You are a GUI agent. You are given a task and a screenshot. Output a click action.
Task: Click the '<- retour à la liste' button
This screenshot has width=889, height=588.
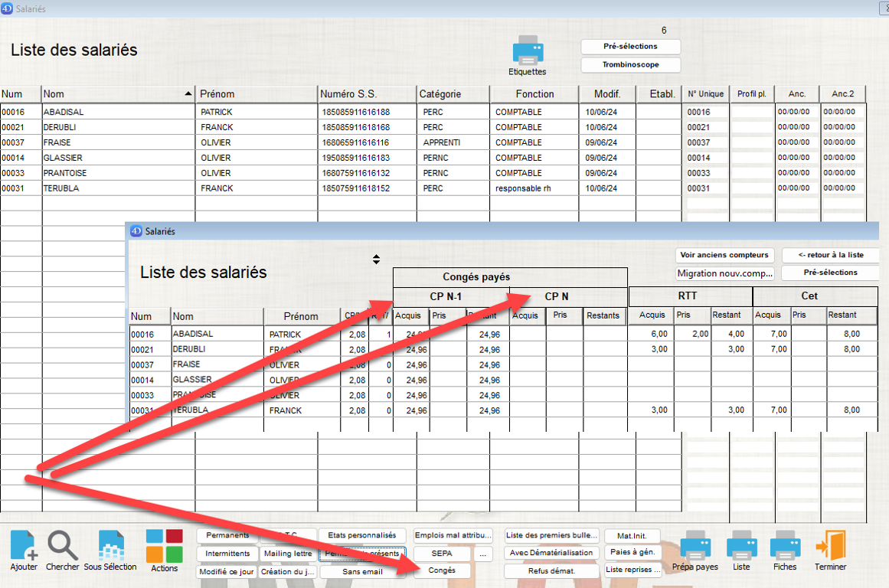tap(830, 255)
